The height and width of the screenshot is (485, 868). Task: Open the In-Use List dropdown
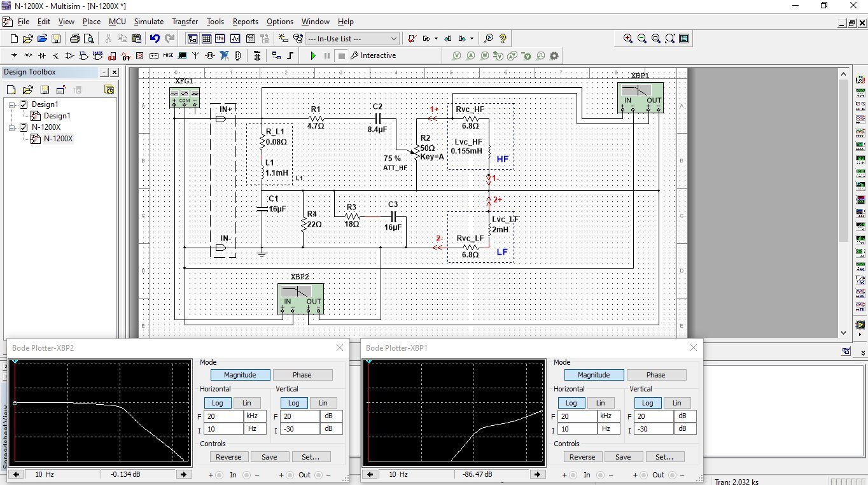coord(393,39)
